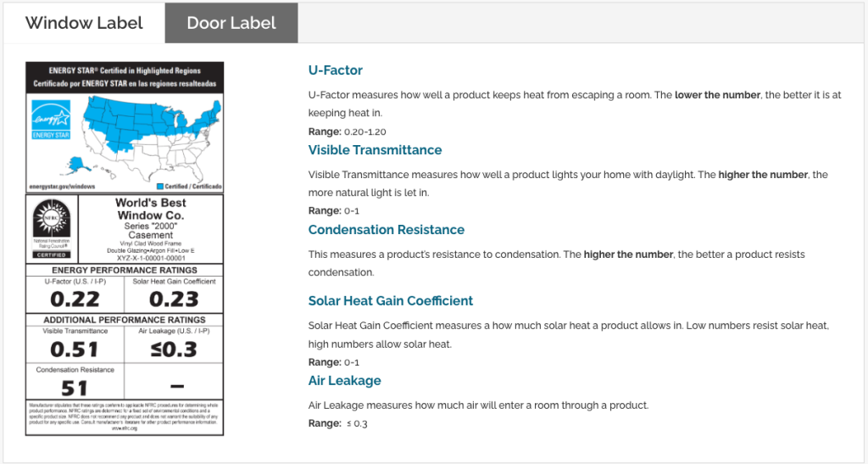The height and width of the screenshot is (464, 868).
Task: Switch to the Door Label tab
Action: pyautogui.click(x=231, y=23)
